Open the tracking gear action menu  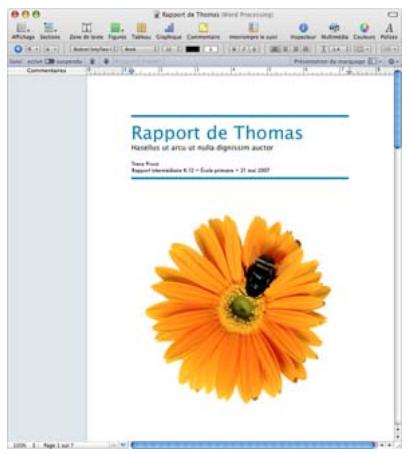[393, 61]
